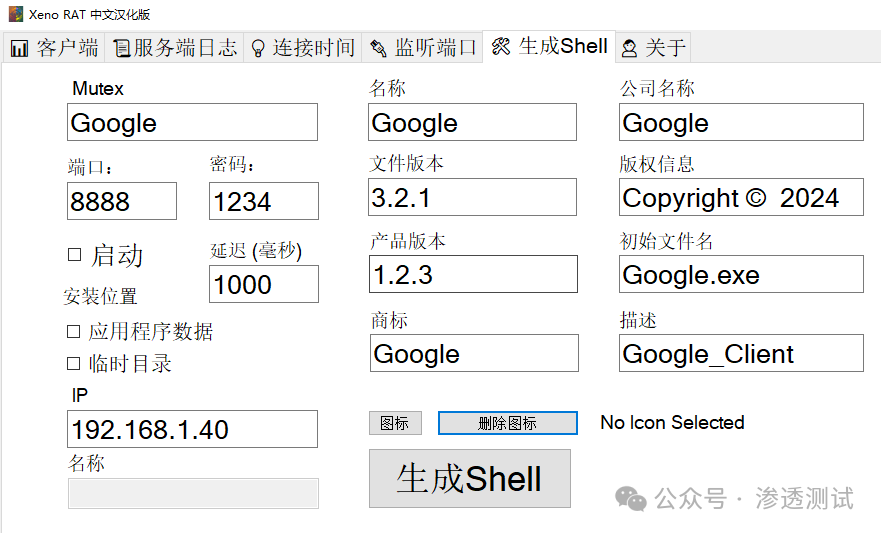Focus the IP address field showing 192.168.1.40

[192, 430]
